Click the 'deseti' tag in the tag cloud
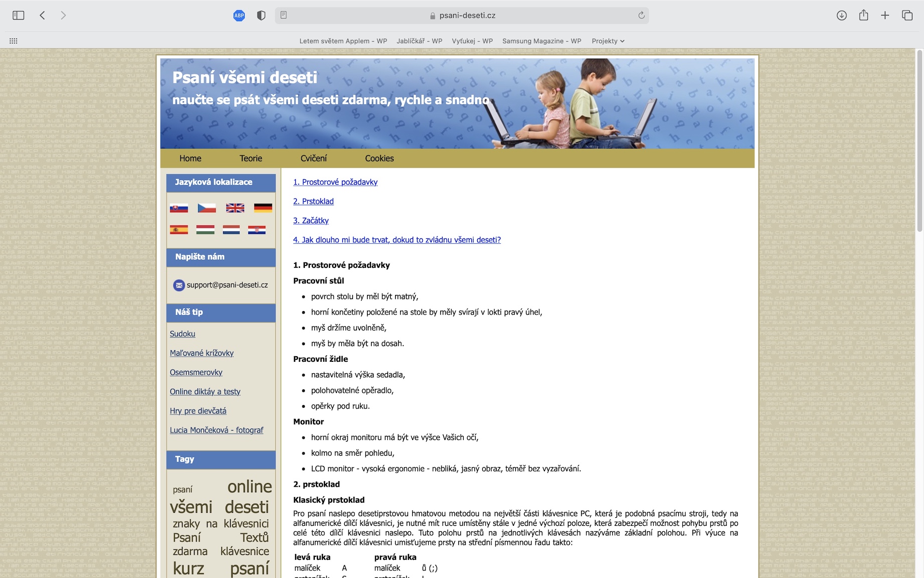This screenshot has width=924, height=578. point(247,507)
